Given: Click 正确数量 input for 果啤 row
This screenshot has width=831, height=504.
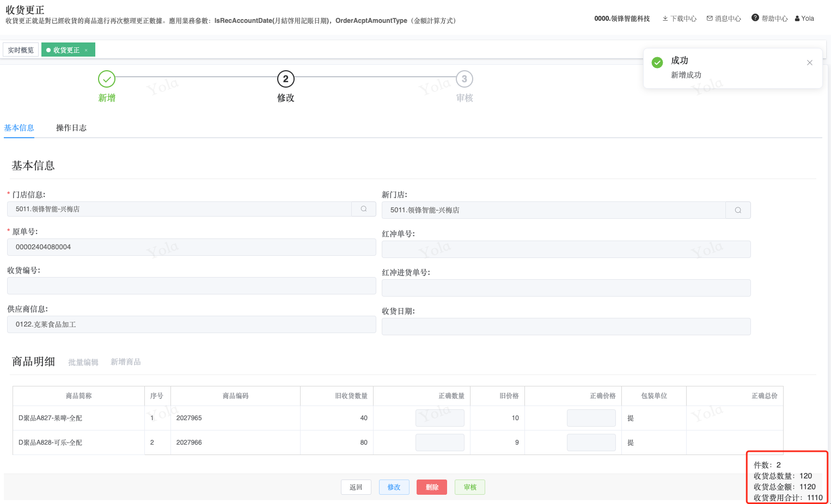Looking at the screenshot, I should point(440,418).
